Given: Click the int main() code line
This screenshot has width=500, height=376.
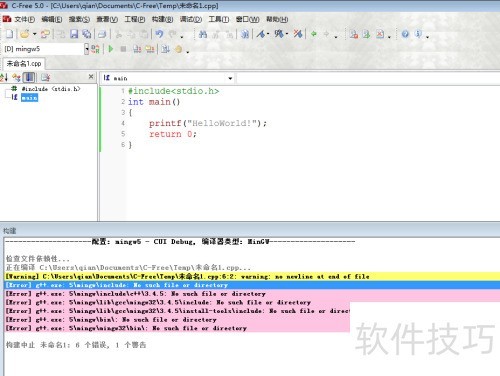Looking at the screenshot, I should (x=154, y=102).
